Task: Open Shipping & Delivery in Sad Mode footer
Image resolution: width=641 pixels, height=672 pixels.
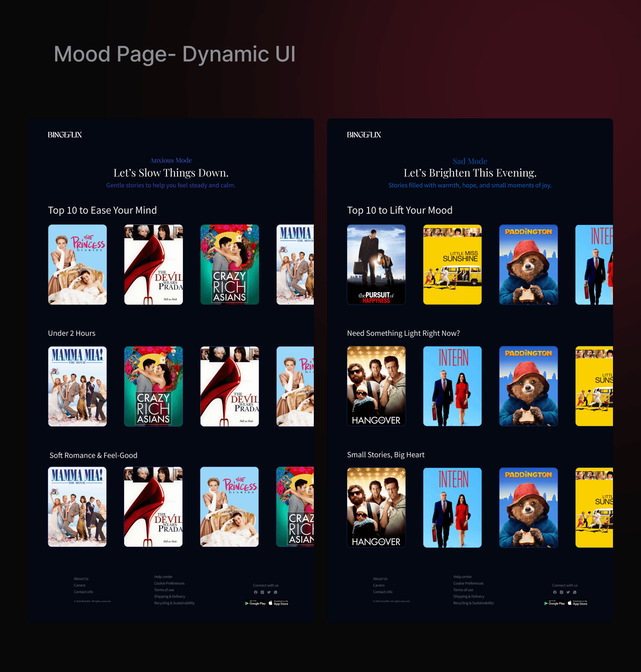Action: (469, 596)
